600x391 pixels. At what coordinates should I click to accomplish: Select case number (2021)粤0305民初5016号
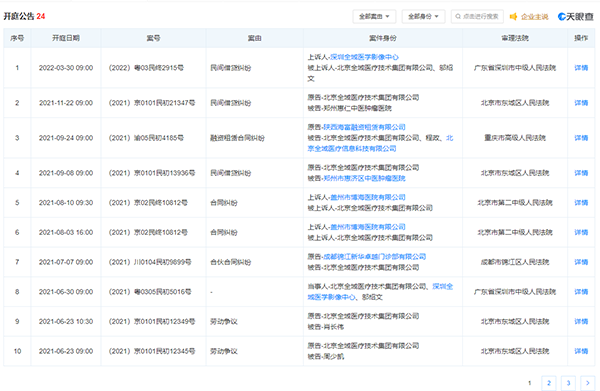(150, 292)
